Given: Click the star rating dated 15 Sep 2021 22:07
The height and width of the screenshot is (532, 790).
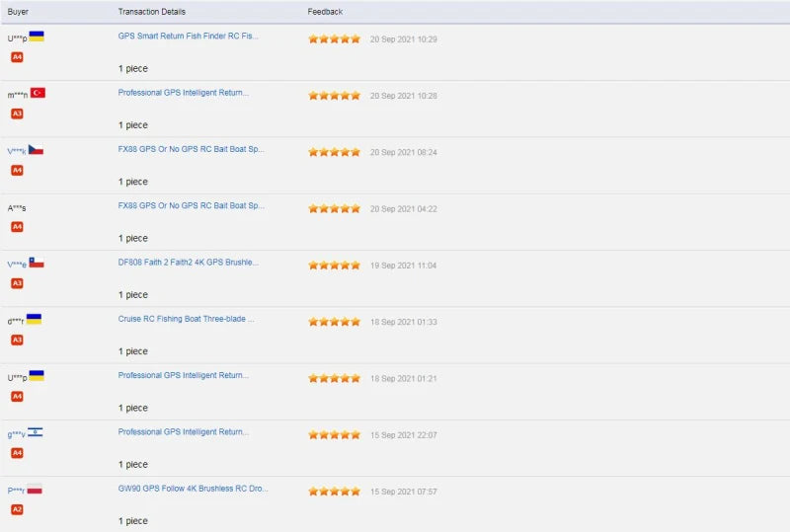Looking at the screenshot, I should (x=334, y=435).
